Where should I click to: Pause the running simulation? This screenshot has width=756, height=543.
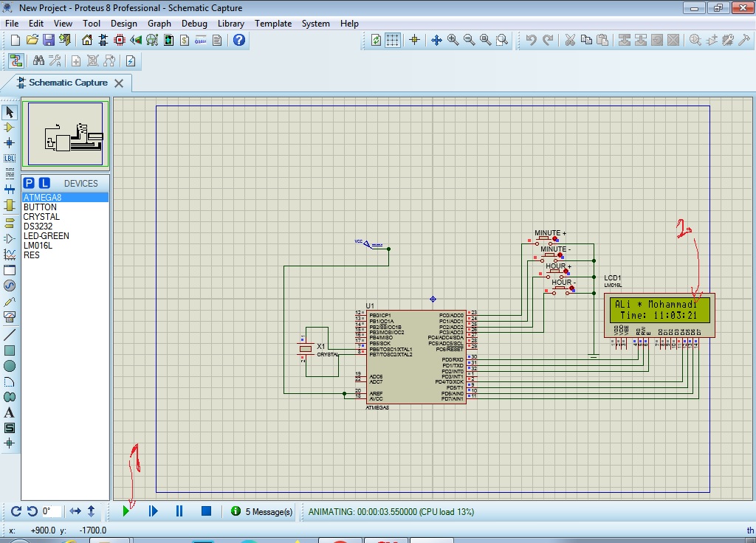(179, 511)
